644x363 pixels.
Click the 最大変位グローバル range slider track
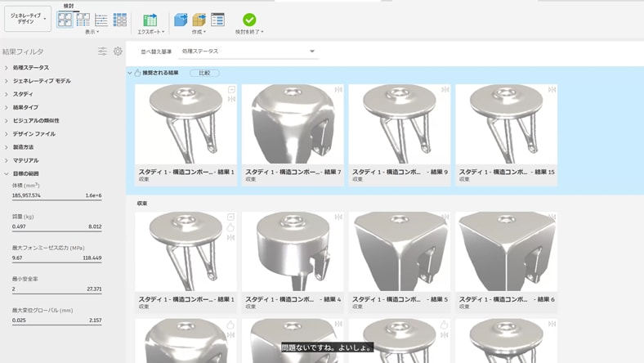click(56, 325)
